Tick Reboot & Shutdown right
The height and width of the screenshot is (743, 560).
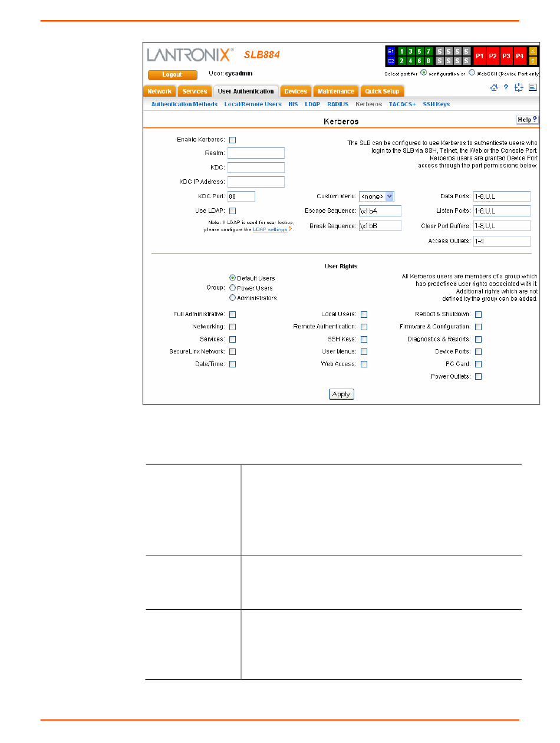pyautogui.click(x=479, y=314)
